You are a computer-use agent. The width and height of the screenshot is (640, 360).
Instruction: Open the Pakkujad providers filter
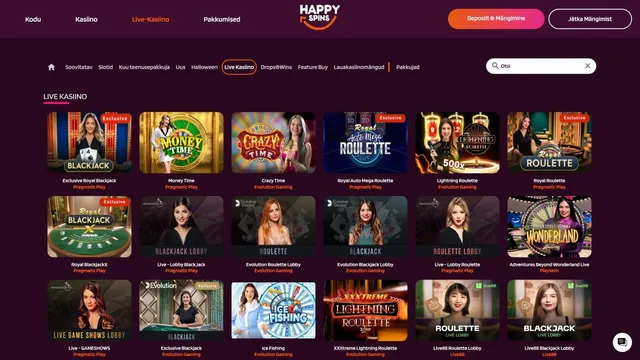tap(407, 67)
